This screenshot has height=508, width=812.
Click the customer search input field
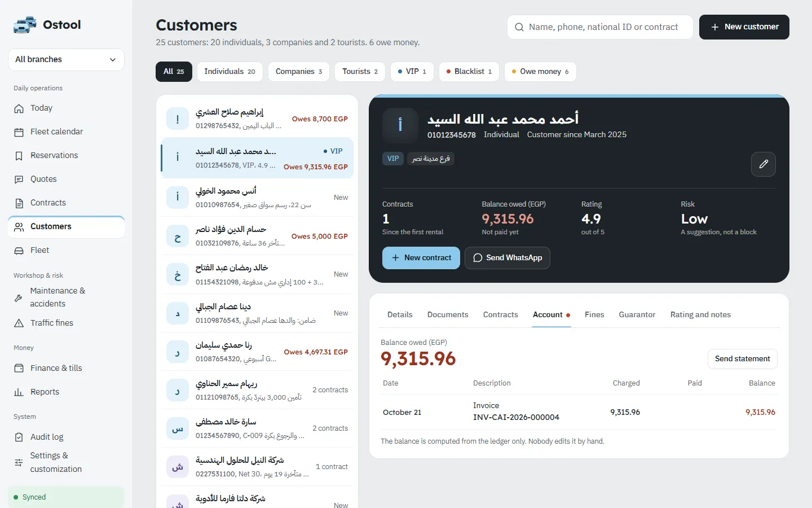(600, 27)
